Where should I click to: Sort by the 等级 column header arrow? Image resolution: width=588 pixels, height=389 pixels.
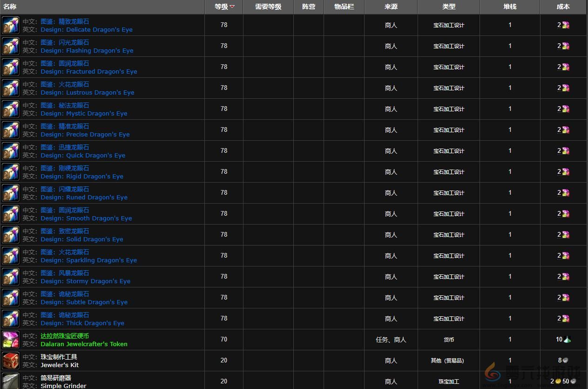click(x=232, y=7)
